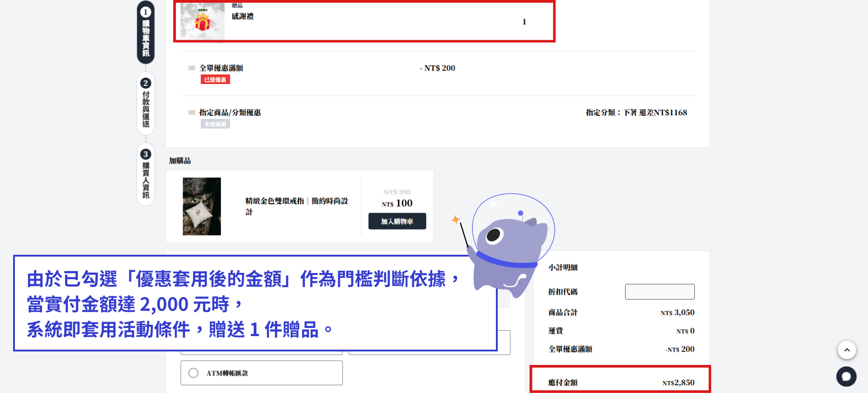
Task: Click the 指定商品/分類優惠 promotion title
Action: pyautogui.click(x=230, y=112)
